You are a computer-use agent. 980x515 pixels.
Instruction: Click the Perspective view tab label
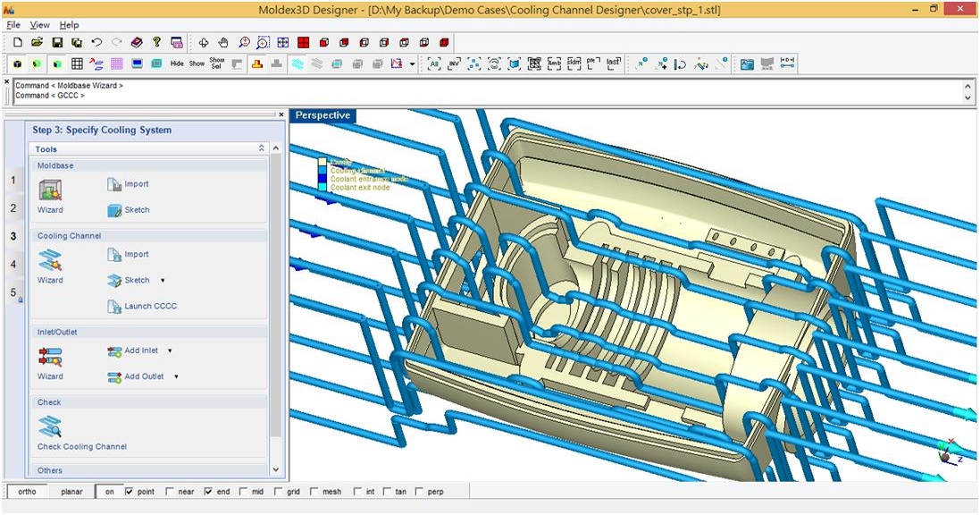click(x=322, y=115)
